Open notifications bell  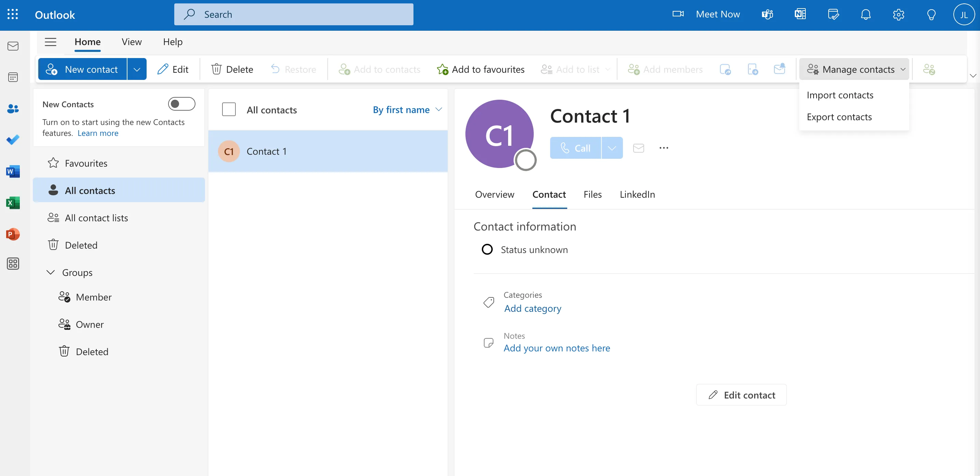pyautogui.click(x=866, y=14)
